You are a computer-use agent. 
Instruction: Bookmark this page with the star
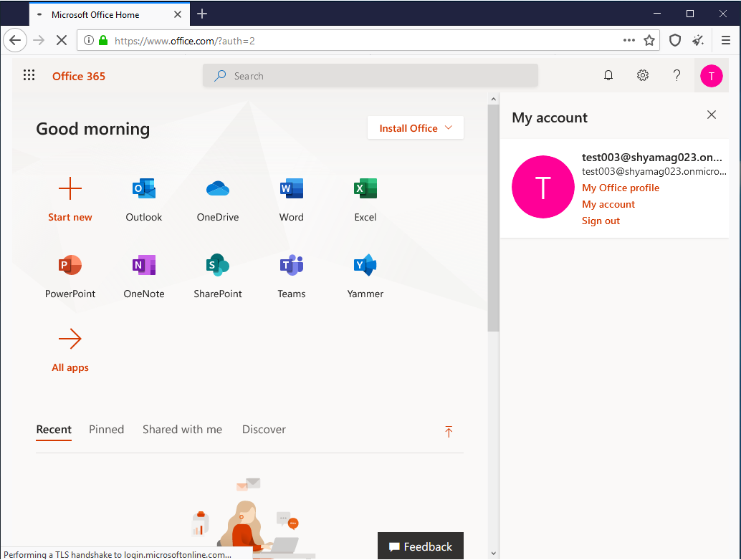point(649,41)
